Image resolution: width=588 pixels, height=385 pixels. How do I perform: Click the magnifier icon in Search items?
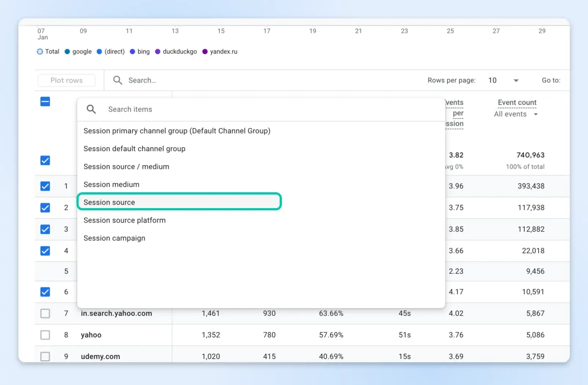click(91, 109)
